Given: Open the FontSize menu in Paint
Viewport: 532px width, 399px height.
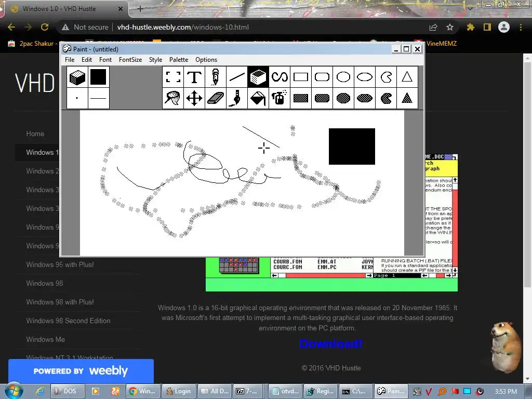Looking at the screenshot, I should coord(130,60).
